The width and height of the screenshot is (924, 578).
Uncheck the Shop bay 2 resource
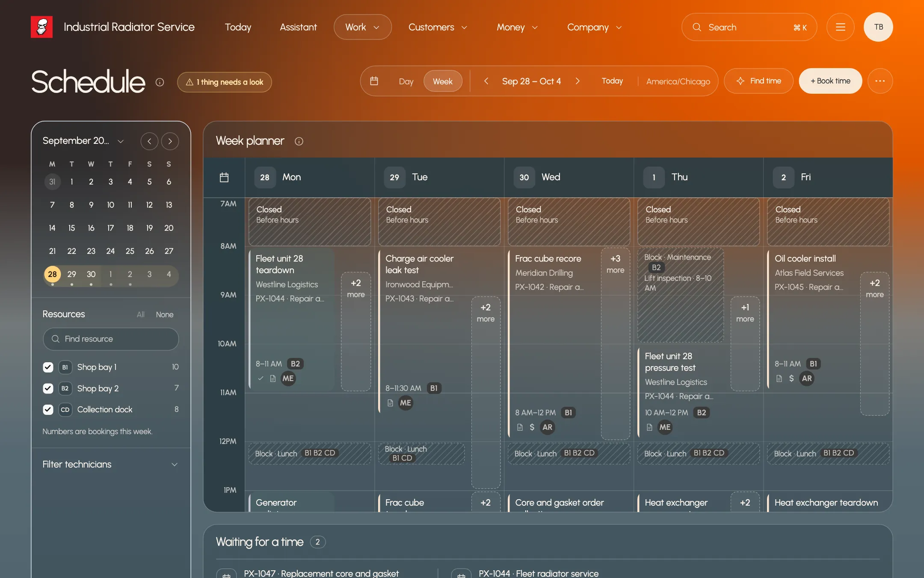(x=48, y=388)
